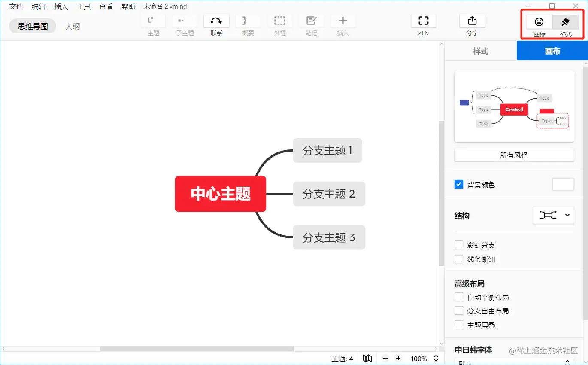
Task: Select the 分支主题 2 node
Action: [329, 194]
